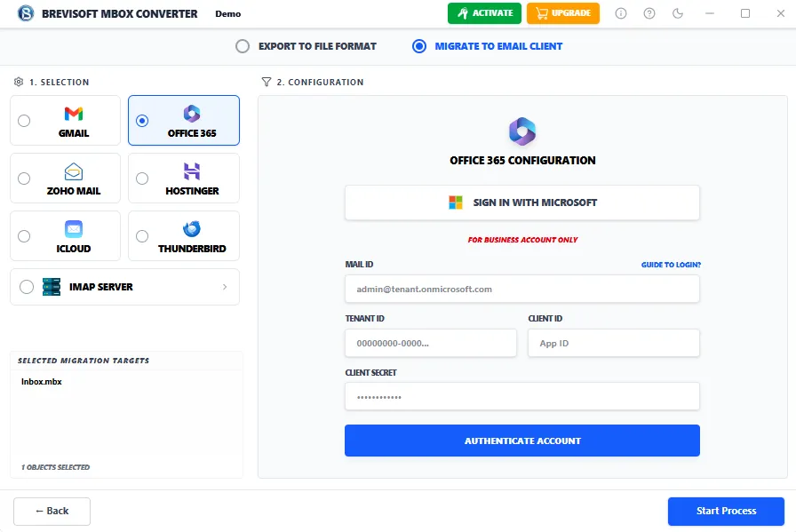Screen dimensions: 796x532
Task: Click the Zoho Mail envelope icon
Action: point(74,171)
